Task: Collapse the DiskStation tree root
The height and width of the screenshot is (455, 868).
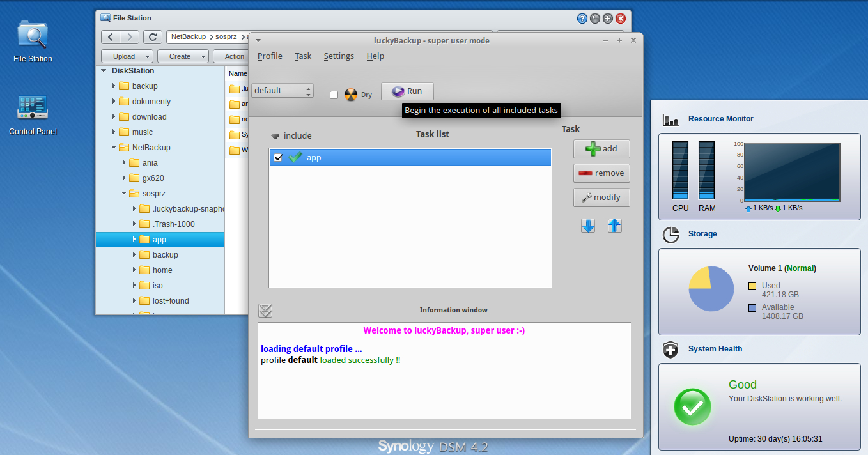Action: [104, 71]
